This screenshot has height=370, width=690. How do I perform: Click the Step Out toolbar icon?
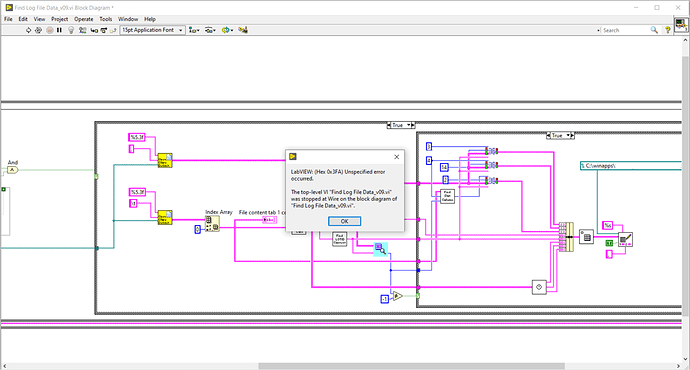pyautogui.click(x=113, y=30)
